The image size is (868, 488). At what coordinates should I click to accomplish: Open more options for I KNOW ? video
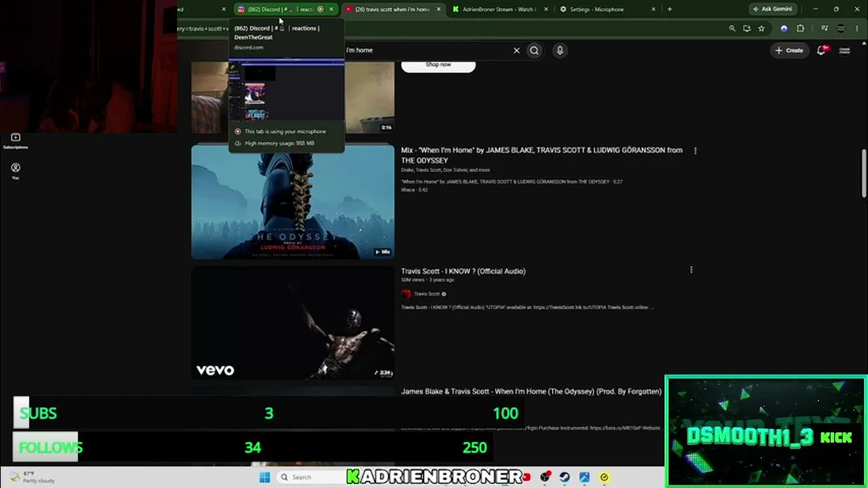(691, 270)
